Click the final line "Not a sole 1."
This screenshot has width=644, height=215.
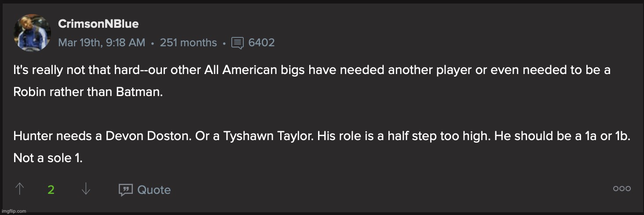(x=48, y=158)
